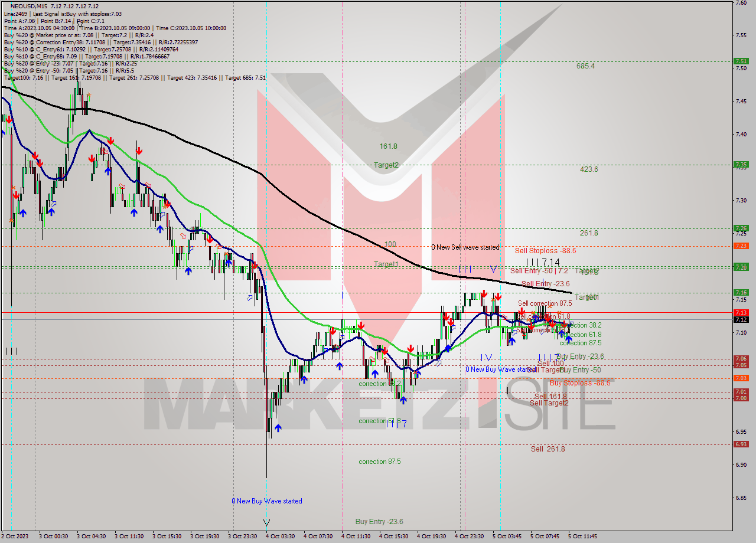756x543 pixels.
Task: Click the '4 Oct 03:30' time axis label
Action: (x=281, y=537)
